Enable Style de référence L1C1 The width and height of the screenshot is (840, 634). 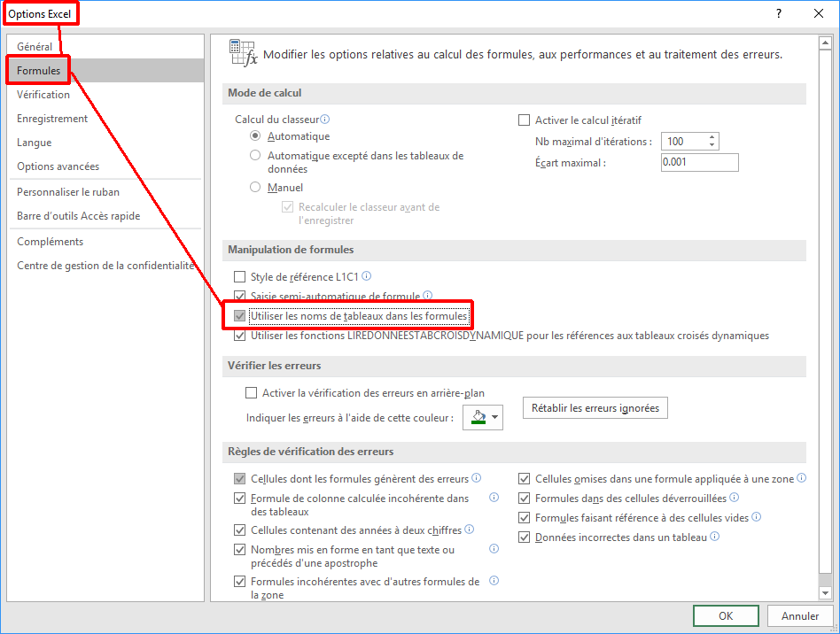point(240,277)
